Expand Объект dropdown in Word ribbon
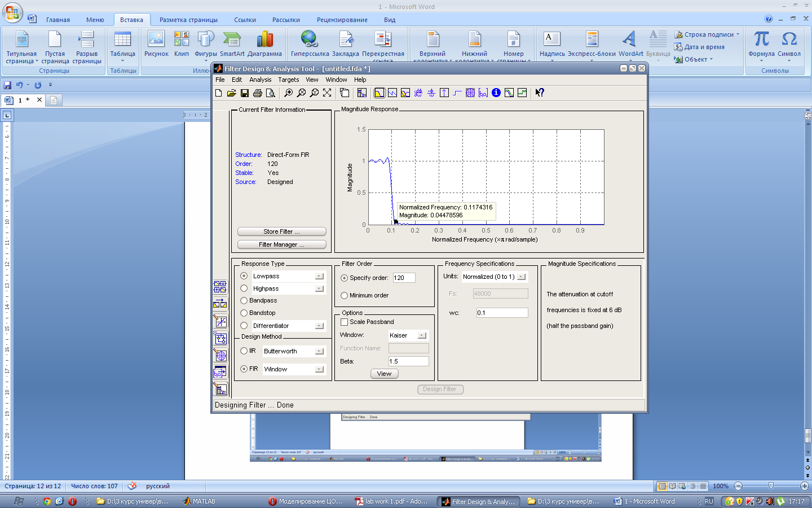The height and width of the screenshot is (508, 812). (712, 59)
